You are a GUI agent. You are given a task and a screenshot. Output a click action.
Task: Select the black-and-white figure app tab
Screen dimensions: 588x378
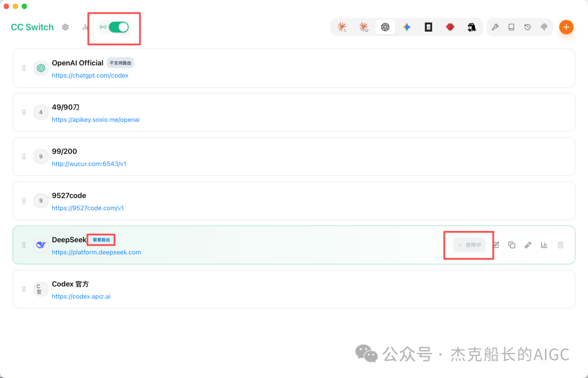(x=471, y=27)
